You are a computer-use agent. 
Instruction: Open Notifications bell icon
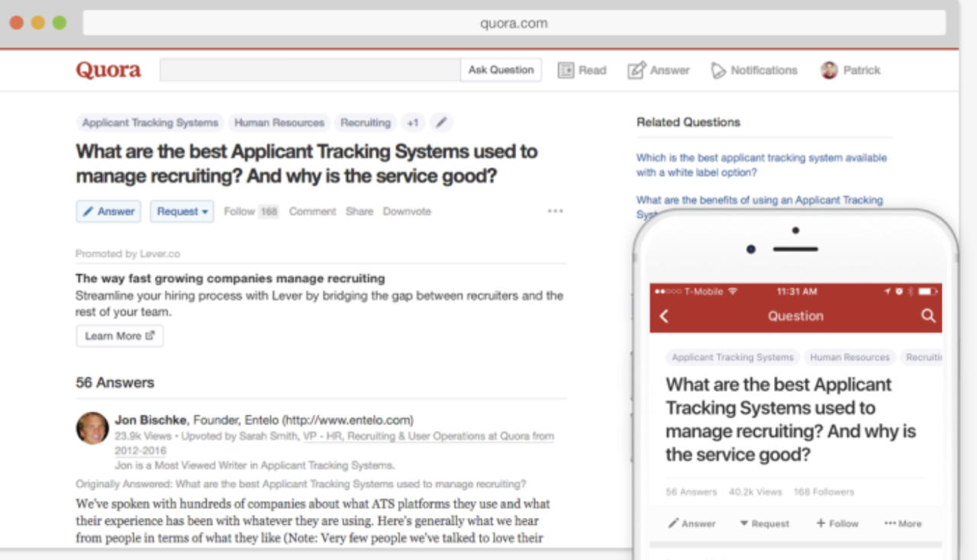point(718,70)
